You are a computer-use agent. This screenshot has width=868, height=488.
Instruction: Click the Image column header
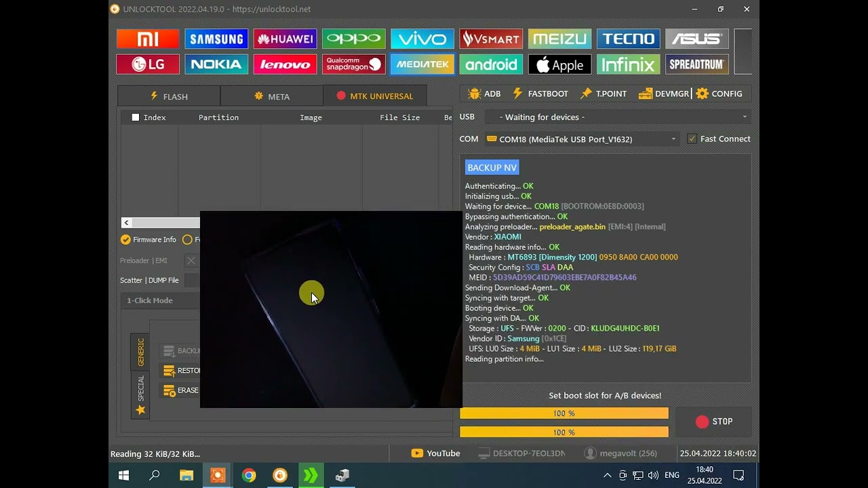[311, 117]
